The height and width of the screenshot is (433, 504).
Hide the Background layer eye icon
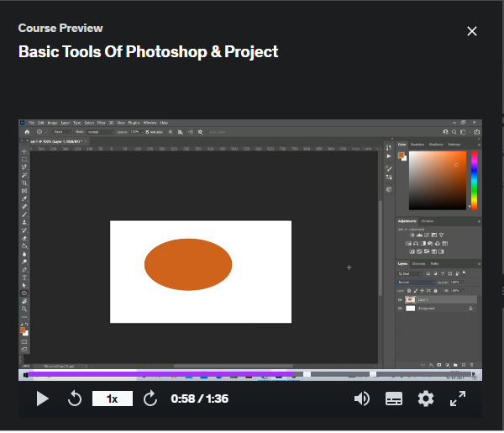click(400, 309)
